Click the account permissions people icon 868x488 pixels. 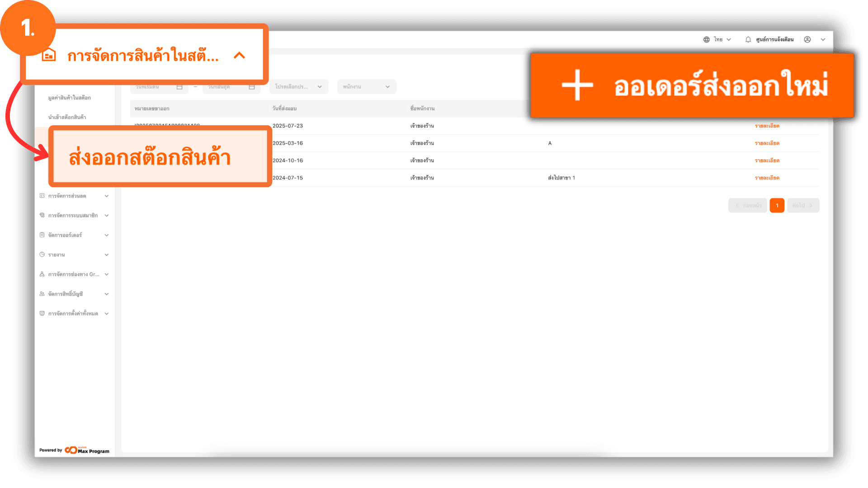click(x=42, y=294)
